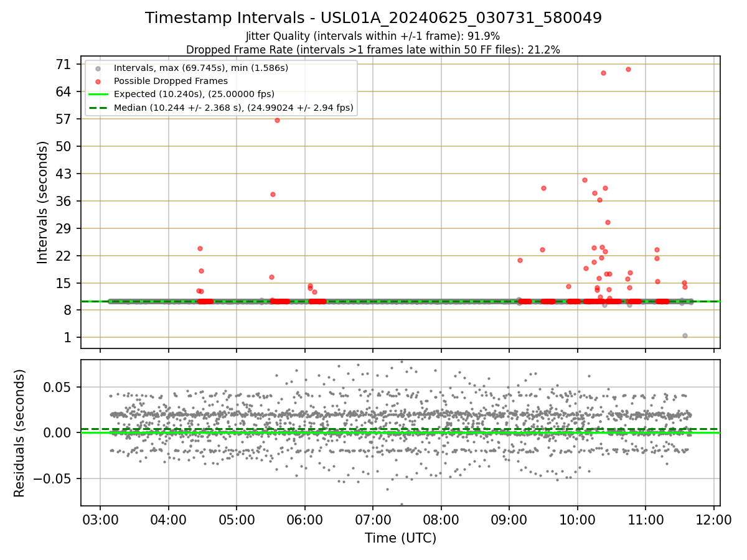The width and height of the screenshot is (747, 560).
Task: Click the solid green line sample in legend
Action: pyautogui.click(x=98, y=95)
